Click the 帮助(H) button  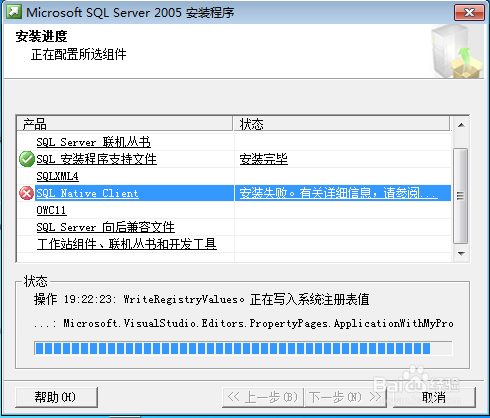[x=56, y=397]
